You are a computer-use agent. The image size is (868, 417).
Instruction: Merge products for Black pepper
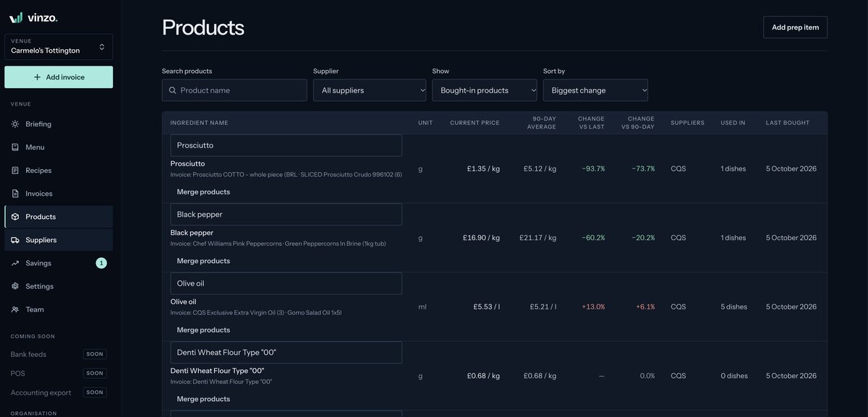[x=203, y=261]
